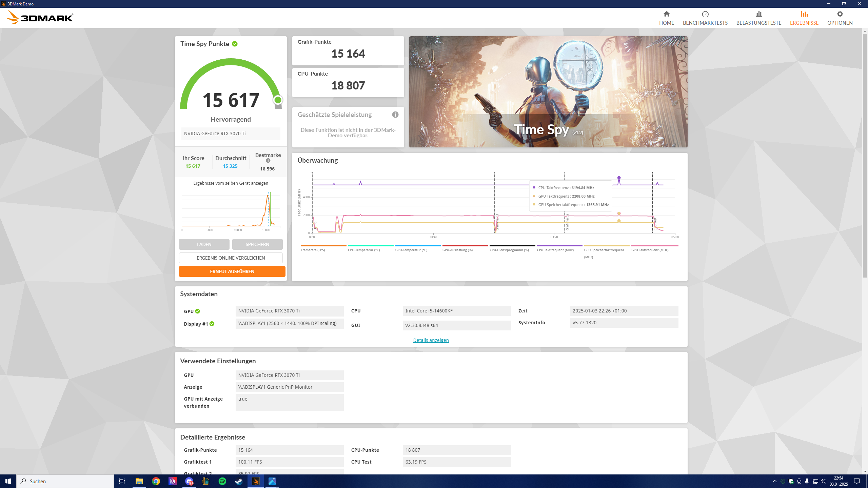
Task: Open Belastungsteste bar chart icon
Action: coord(758,14)
